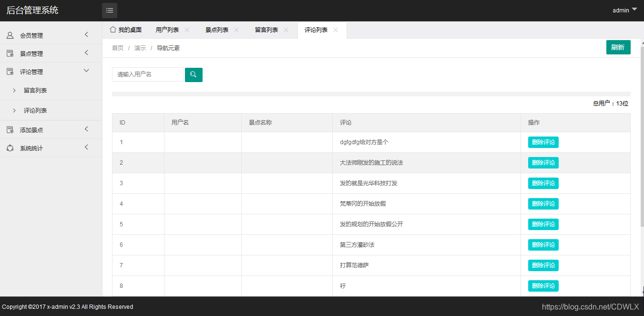Toggle the sidebar hamburger menu icon
The image size is (644, 316).
pyautogui.click(x=110, y=10)
